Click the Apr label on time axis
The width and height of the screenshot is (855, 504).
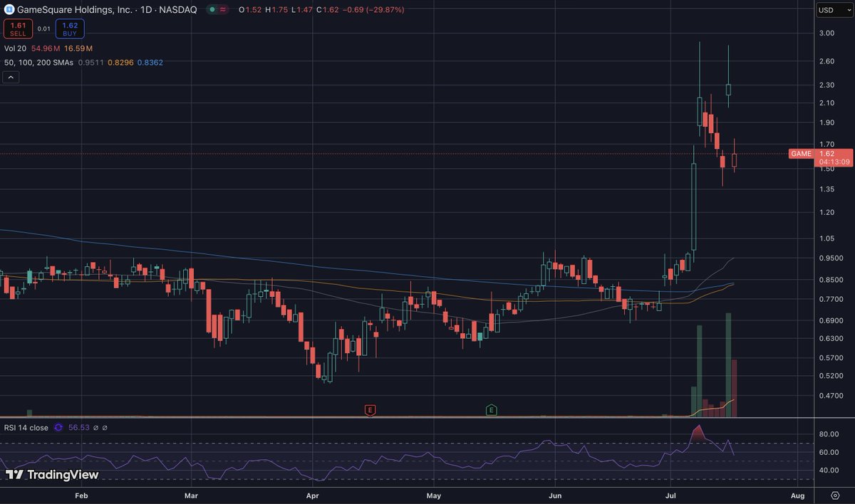pyautogui.click(x=312, y=495)
